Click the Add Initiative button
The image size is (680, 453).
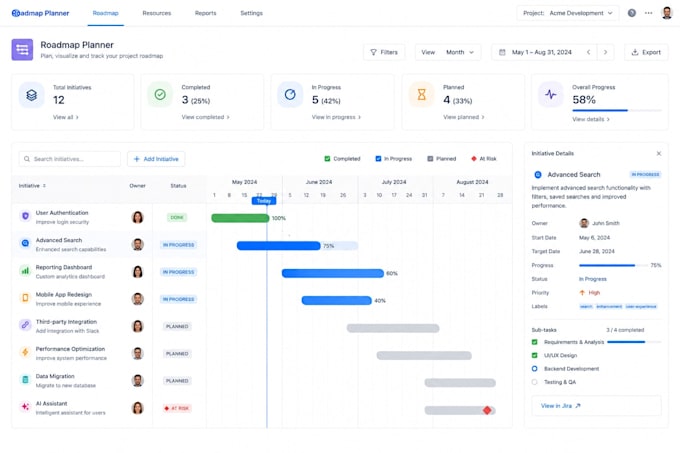tap(156, 159)
